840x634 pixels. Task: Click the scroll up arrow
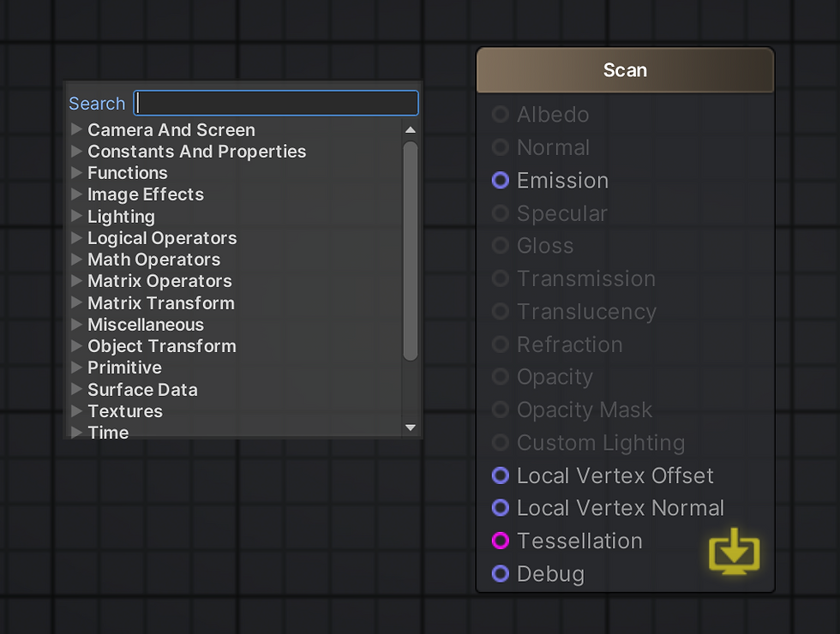click(411, 129)
